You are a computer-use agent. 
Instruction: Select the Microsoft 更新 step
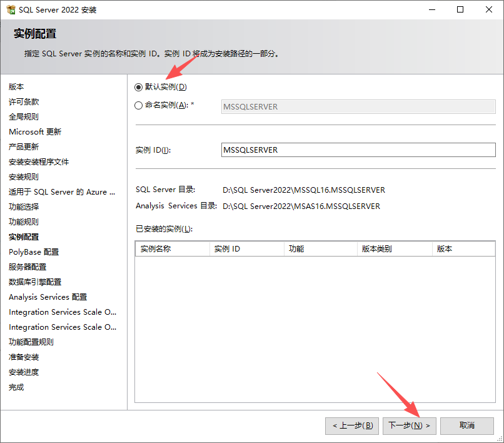coord(35,132)
